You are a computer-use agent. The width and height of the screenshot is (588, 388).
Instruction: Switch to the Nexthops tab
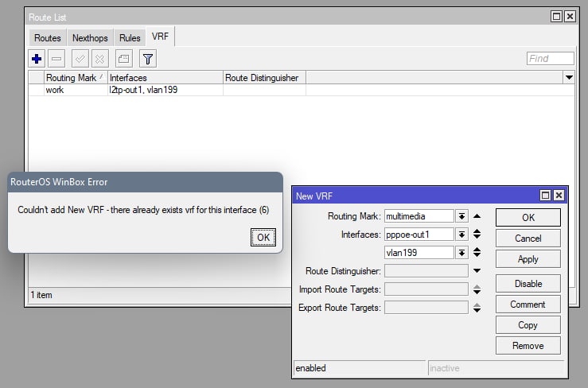point(90,38)
